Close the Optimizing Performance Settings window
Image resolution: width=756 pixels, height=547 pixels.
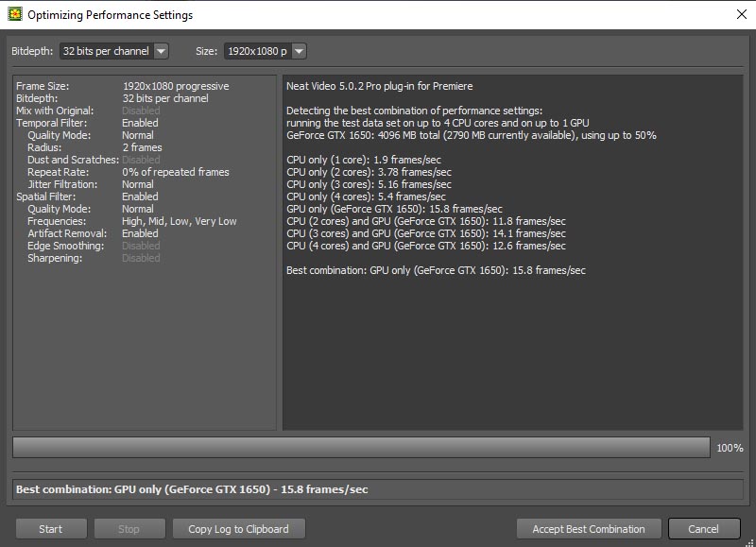coord(742,14)
